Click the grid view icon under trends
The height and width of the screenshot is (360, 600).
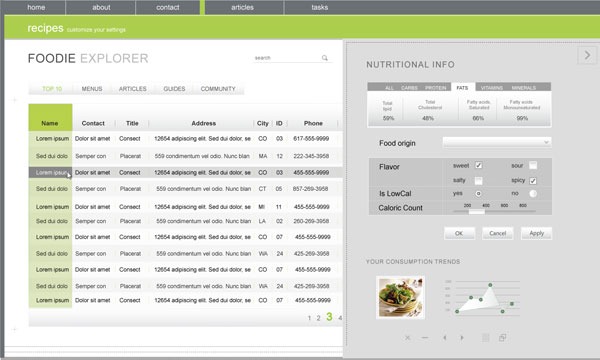[485, 337]
